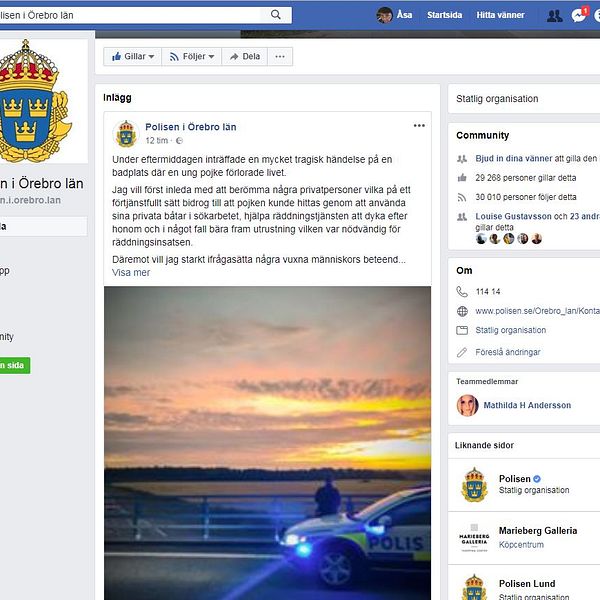Viewport: 600px width, 600px height.
Task: Open the post options three-dot menu
Action: [419, 126]
